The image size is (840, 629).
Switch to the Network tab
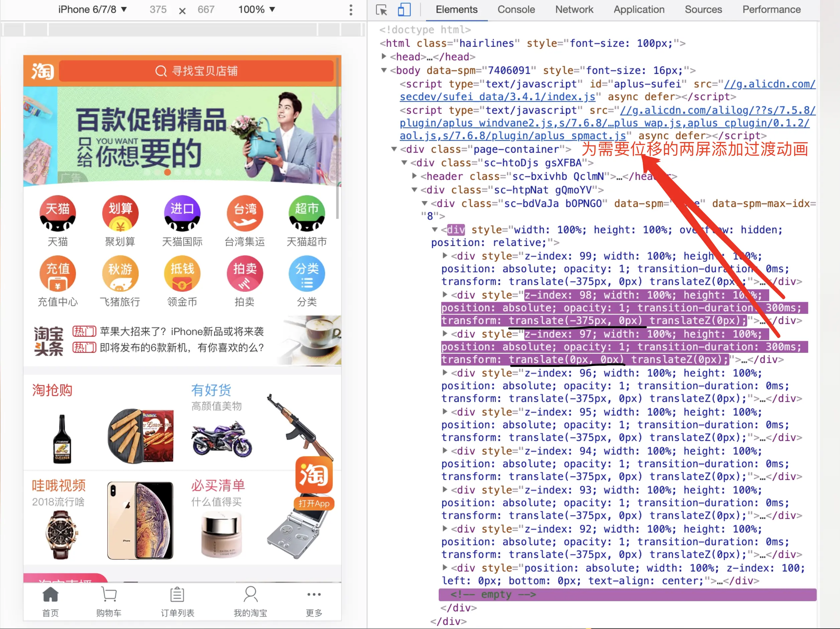tap(574, 9)
